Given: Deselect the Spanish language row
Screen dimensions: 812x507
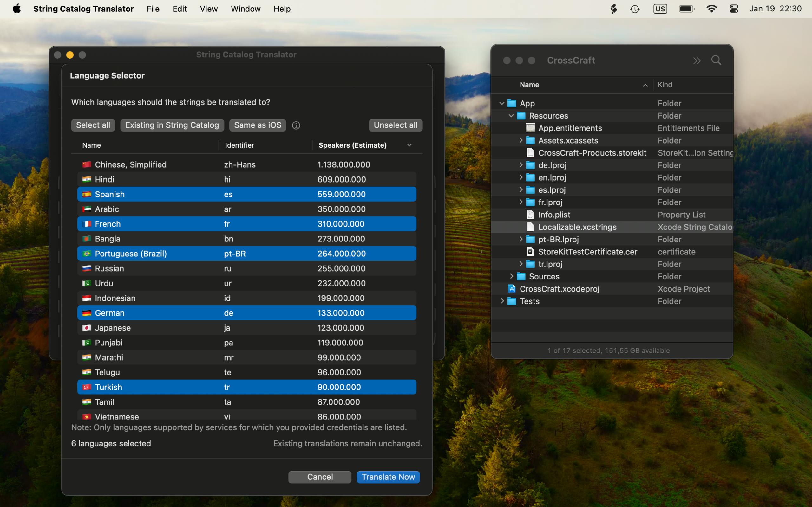Looking at the screenshot, I should (x=247, y=194).
